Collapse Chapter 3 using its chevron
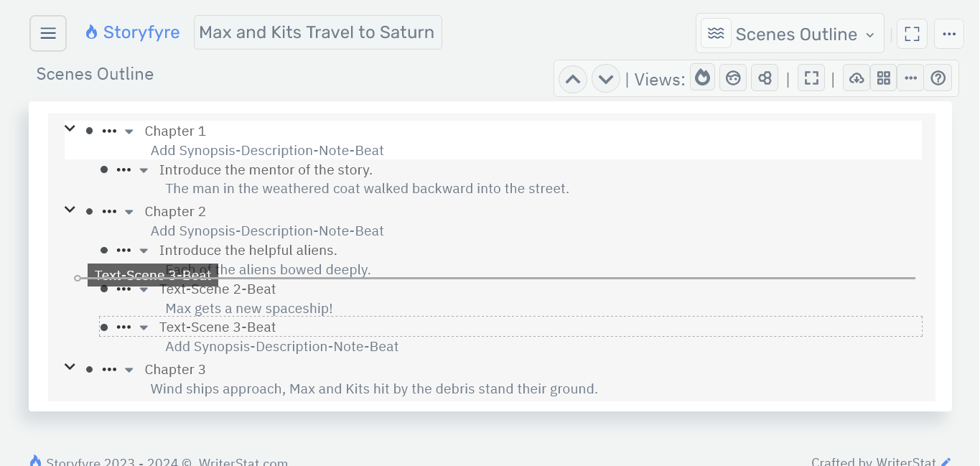 (70, 367)
